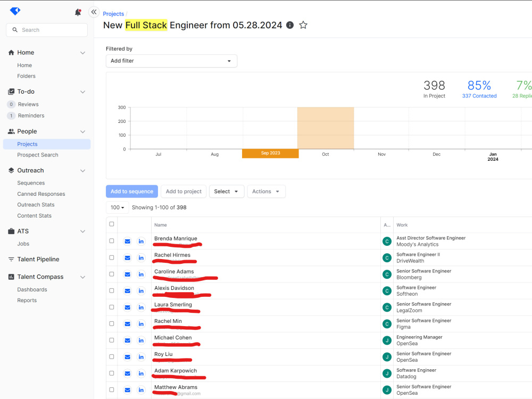
Task: Focus the sidebar Search field
Action: pyautogui.click(x=47, y=30)
